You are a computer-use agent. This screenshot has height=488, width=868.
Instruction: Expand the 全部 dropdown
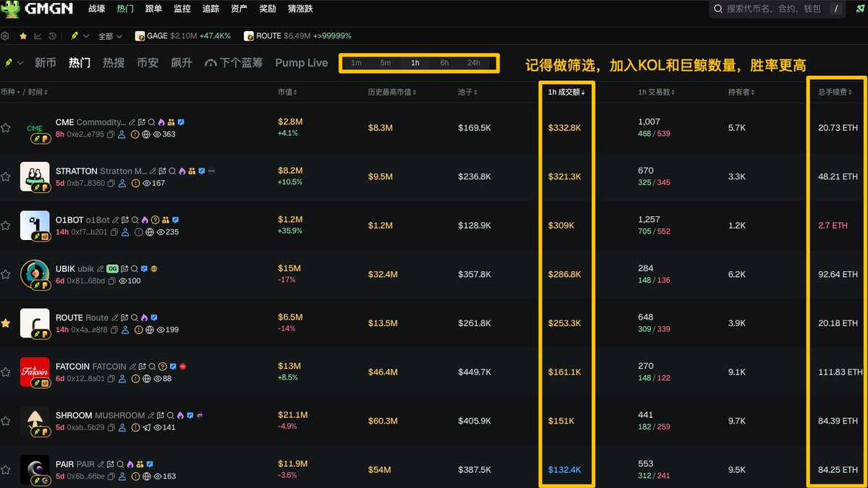point(111,36)
